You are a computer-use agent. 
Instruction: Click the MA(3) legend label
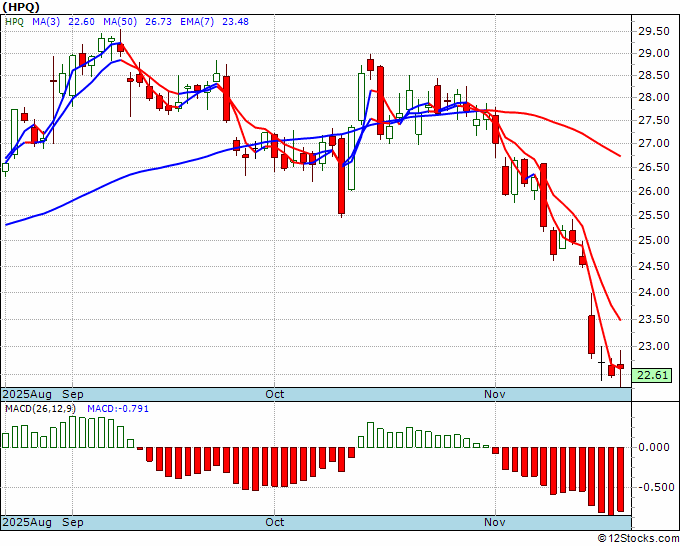(46, 22)
